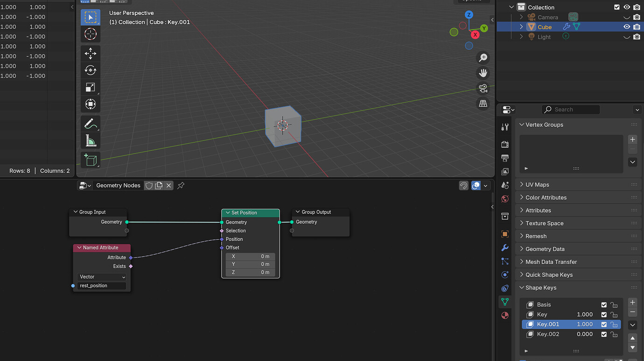644x361 pixels.
Task: Hide the Cube using its eye icon
Action: pyautogui.click(x=627, y=27)
